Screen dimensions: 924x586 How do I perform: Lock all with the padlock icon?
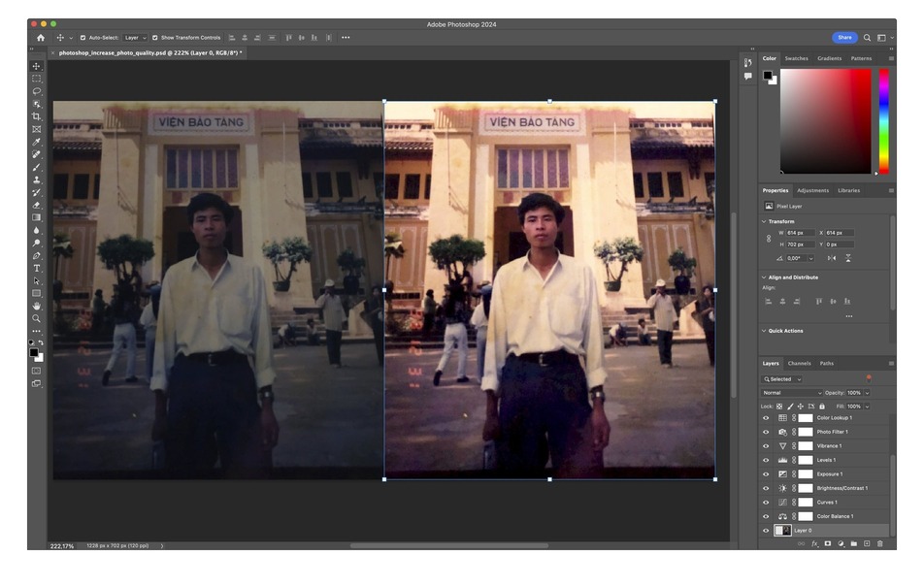[x=822, y=407]
